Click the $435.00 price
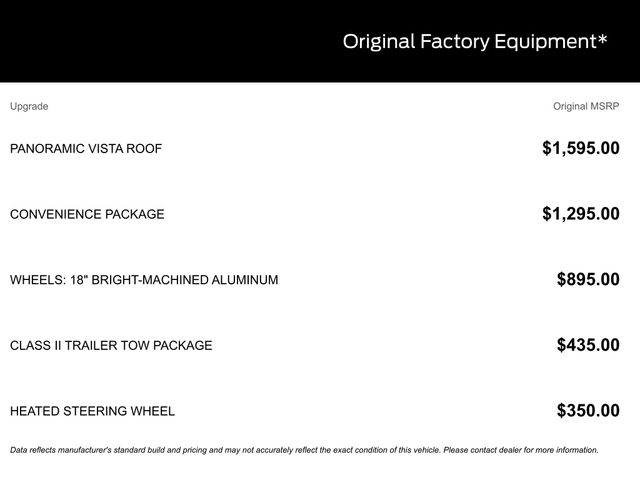 (587, 345)
